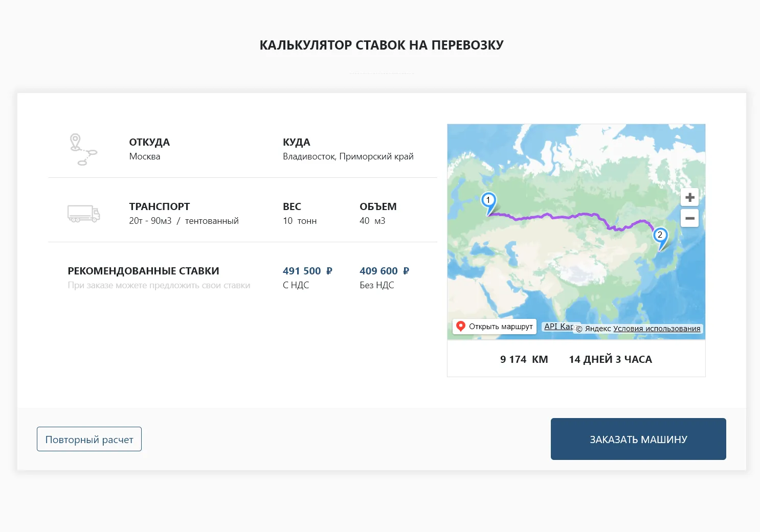Click the route waypoints icon near ОТКУДА
The width and height of the screenshot is (760, 532).
pos(83,149)
